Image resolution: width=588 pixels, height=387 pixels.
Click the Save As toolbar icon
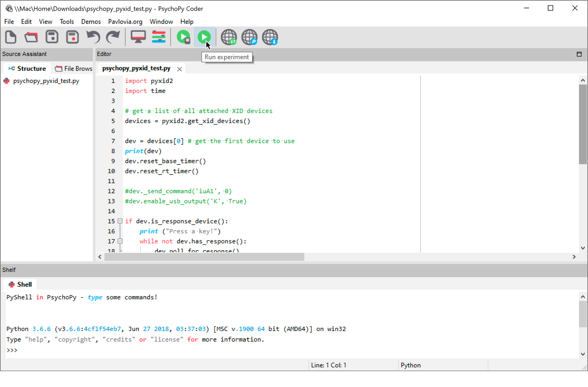(72, 37)
